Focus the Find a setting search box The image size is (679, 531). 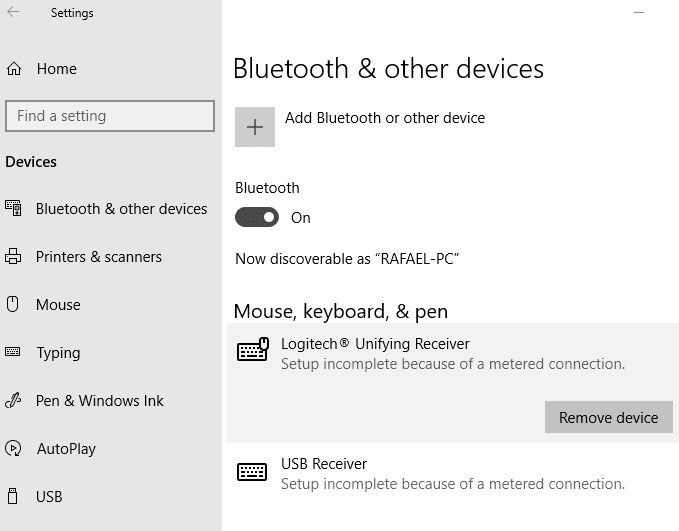coord(110,116)
